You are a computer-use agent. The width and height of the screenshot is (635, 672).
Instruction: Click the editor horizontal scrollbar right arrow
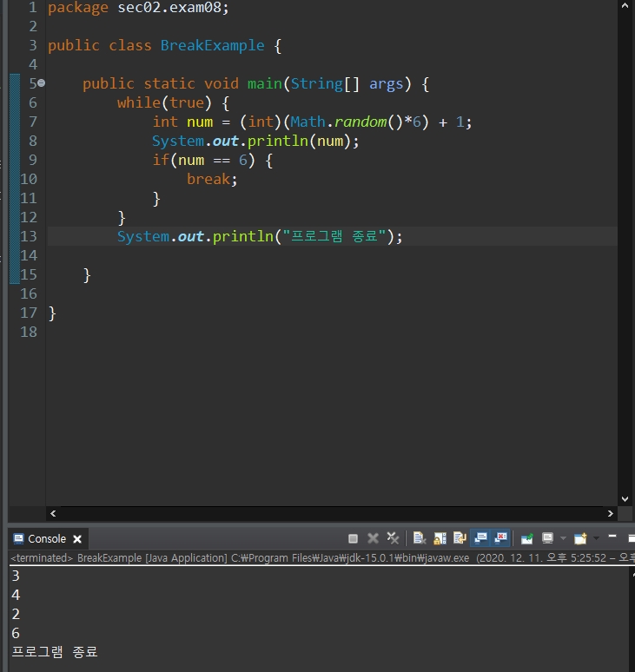[x=610, y=513]
